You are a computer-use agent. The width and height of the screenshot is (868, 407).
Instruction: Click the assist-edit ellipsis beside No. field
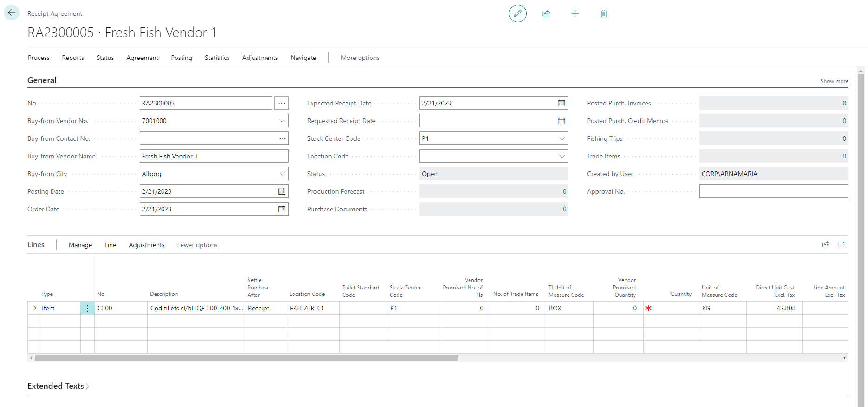click(x=281, y=103)
